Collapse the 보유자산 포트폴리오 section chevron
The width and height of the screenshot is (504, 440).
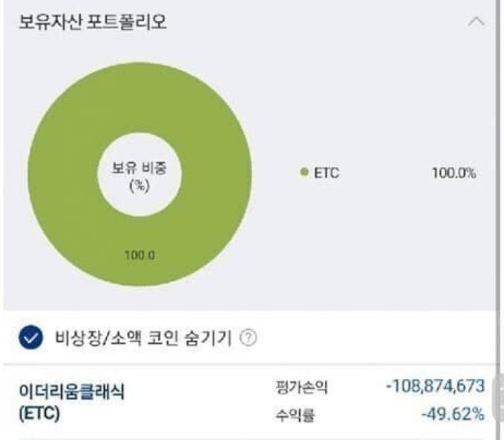pyautogui.click(x=476, y=22)
